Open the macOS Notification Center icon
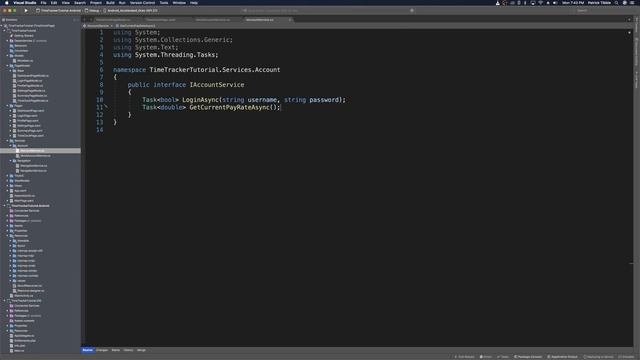This screenshot has height=360, width=640. (x=633, y=2)
